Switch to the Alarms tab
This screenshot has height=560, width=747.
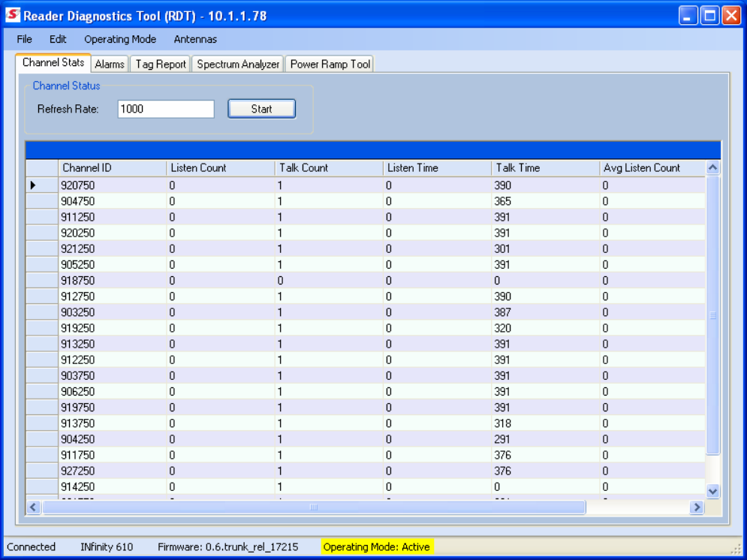tap(110, 64)
